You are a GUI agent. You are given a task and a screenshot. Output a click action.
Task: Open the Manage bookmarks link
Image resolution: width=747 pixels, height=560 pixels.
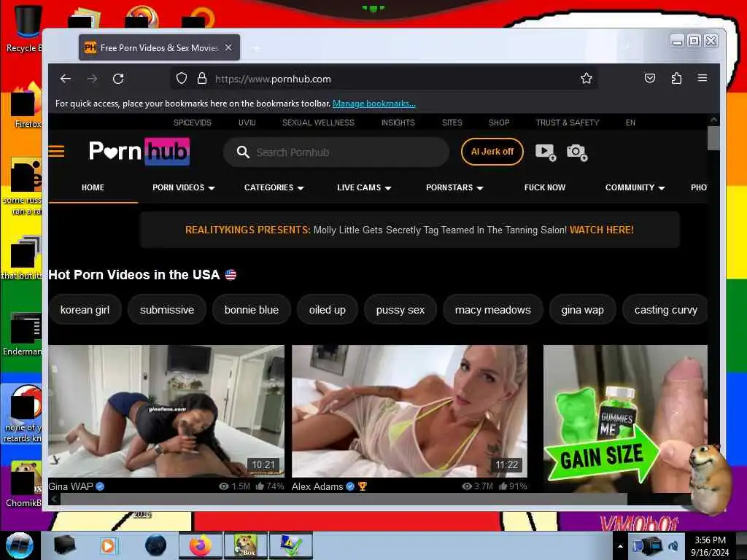tap(374, 104)
